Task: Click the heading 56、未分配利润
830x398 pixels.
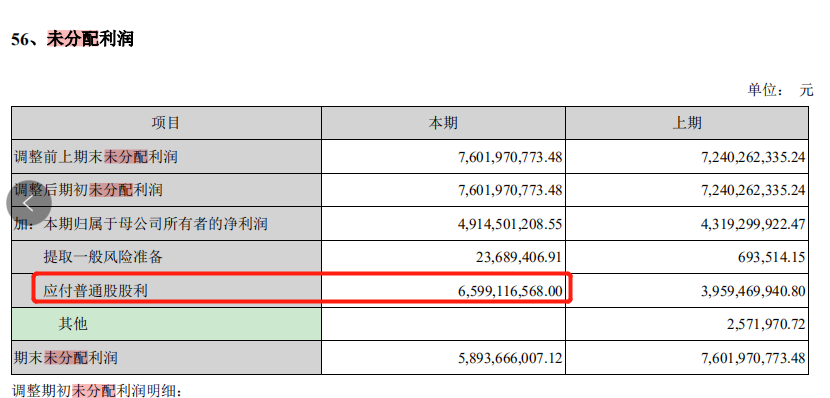Action: (72, 39)
